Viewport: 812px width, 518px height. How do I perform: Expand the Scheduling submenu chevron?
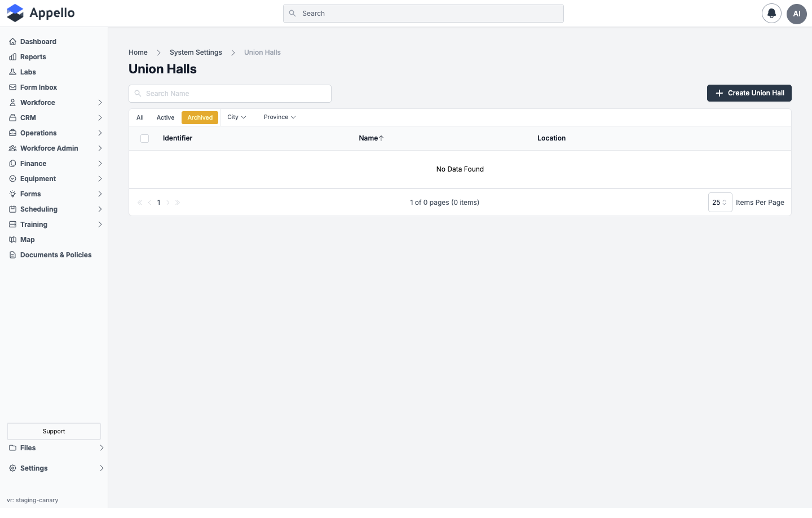pyautogui.click(x=100, y=209)
